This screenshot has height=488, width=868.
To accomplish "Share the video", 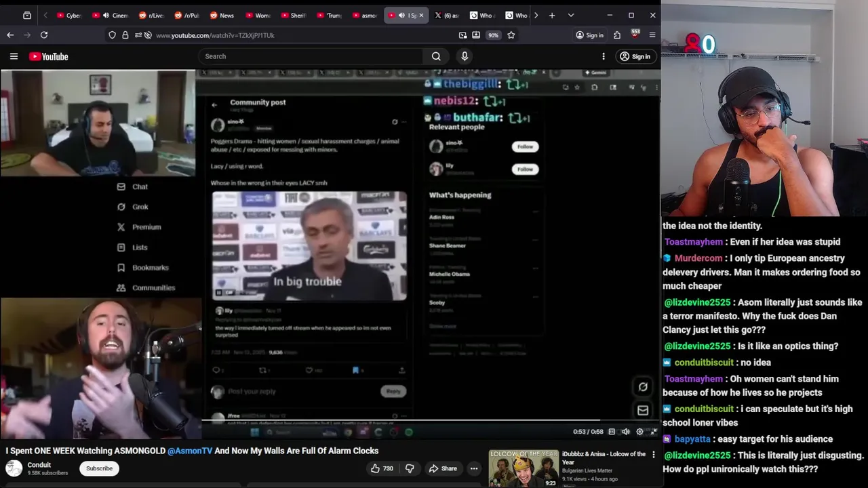I will pyautogui.click(x=443, y=468).
